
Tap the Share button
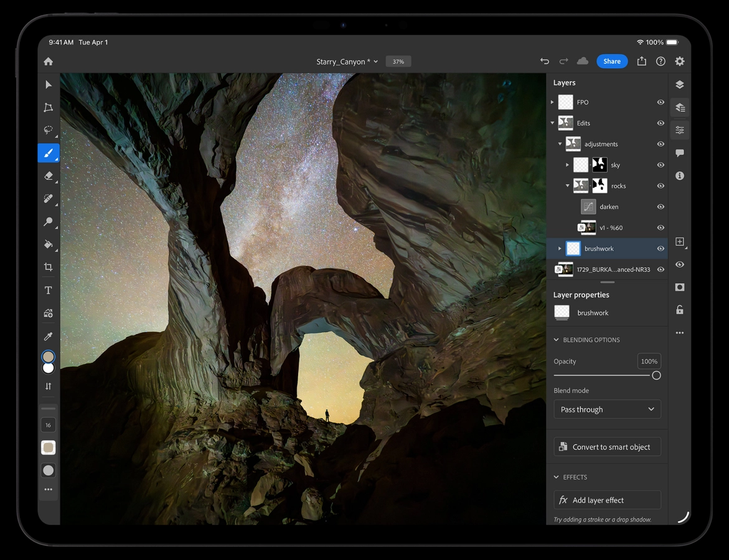coord(611,61)
